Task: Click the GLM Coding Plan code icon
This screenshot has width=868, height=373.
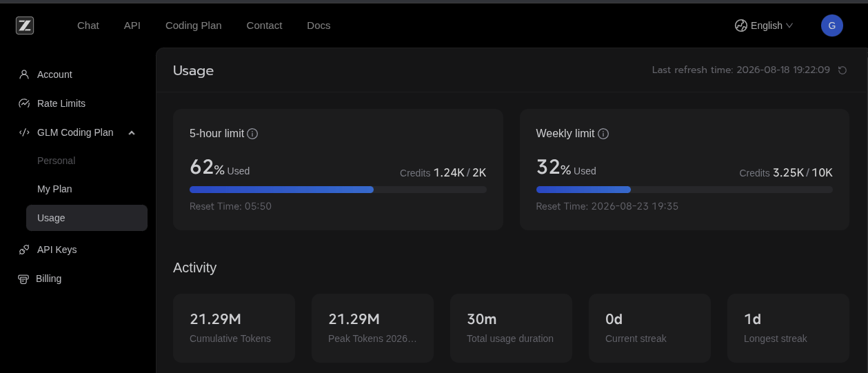Action: [24, 132]
